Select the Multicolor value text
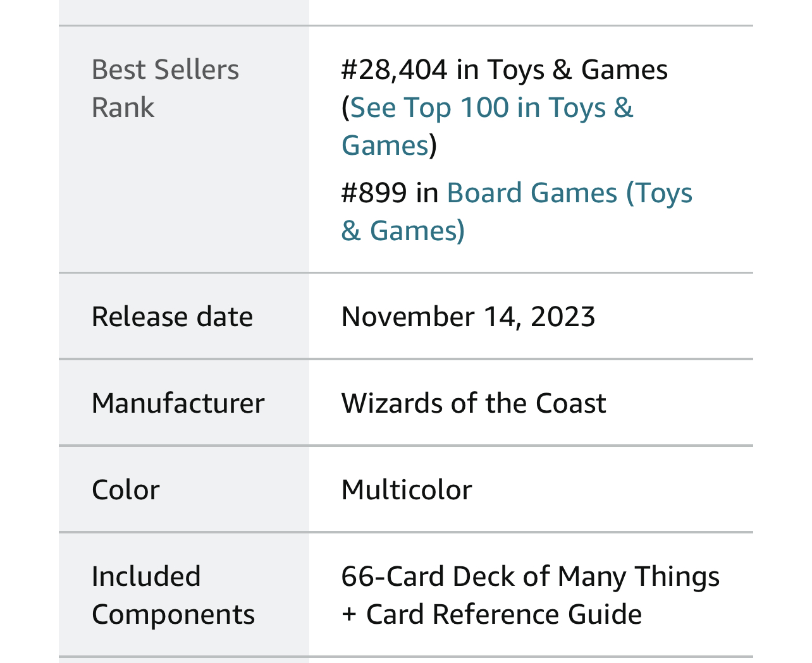The image size is (812, 663). click(x=407, y=490)
